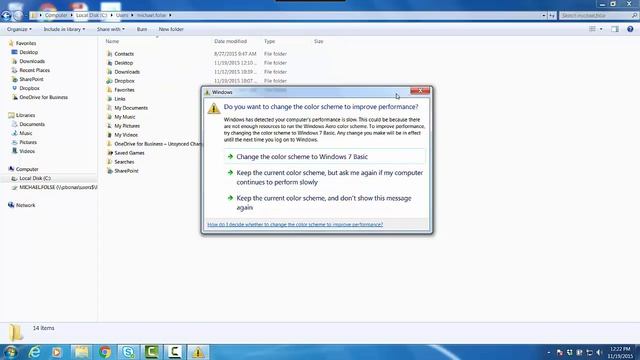640x360 pixels.
Task: Sort by the Name column header
Action: (x=112, y=41)
